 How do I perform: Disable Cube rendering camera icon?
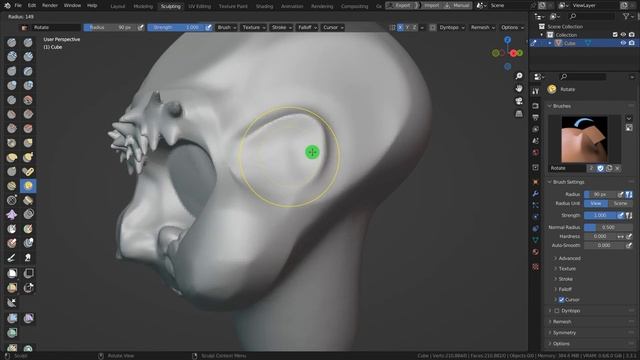631,43
